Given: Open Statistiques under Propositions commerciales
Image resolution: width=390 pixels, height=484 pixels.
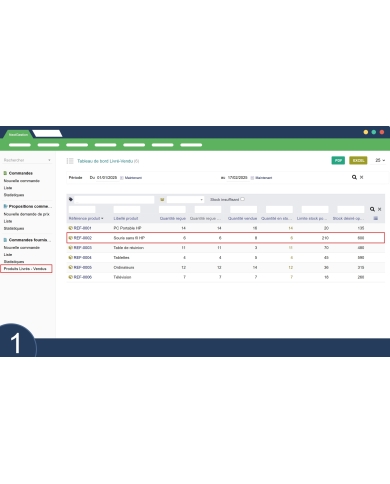Looking at the screenshot, I should click(14, 228).
